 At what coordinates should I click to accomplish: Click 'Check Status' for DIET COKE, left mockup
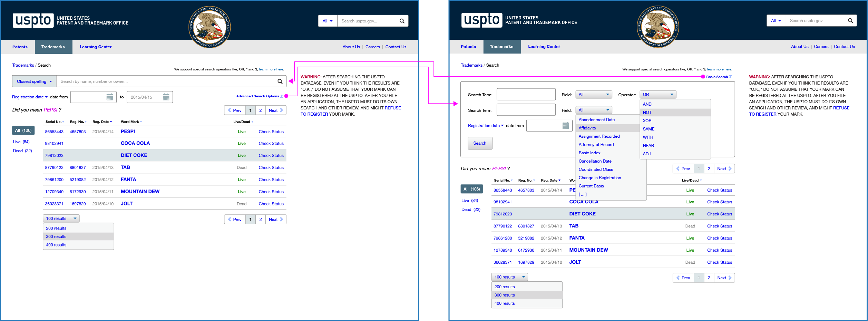click(271, 156)
